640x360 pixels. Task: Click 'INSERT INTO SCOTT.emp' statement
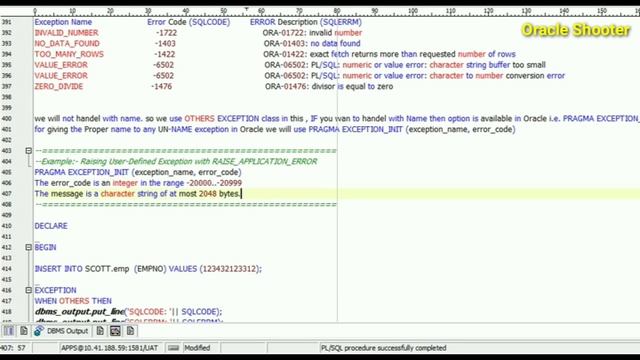pos(82,269)
